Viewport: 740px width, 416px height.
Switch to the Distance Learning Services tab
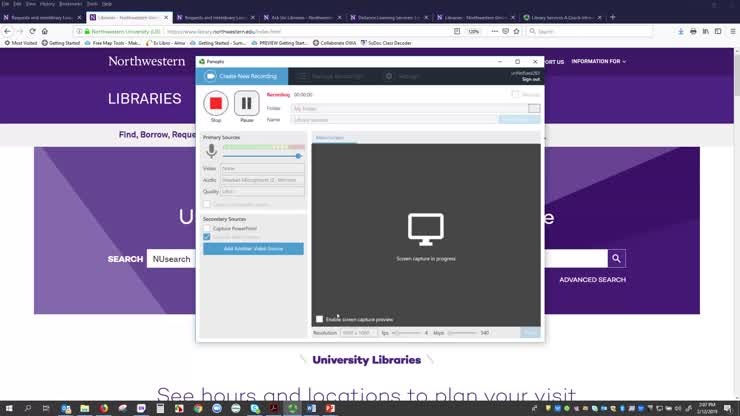click(389, 17)
